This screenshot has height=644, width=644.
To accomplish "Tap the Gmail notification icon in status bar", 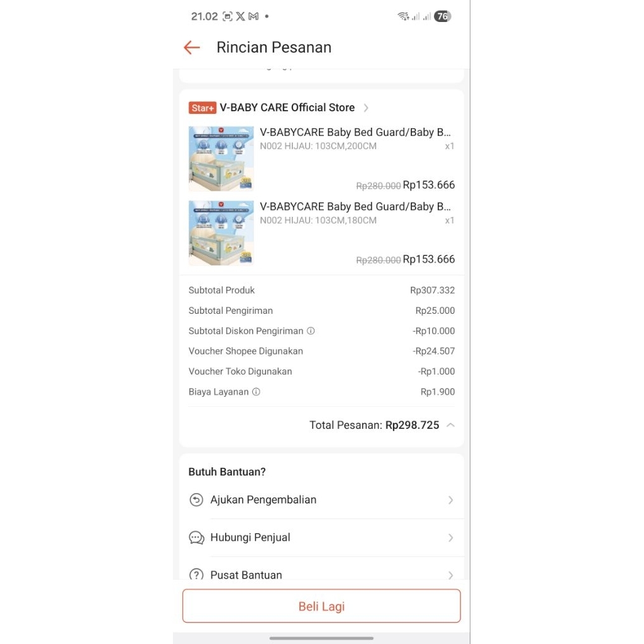I will (x=254, y=16).
